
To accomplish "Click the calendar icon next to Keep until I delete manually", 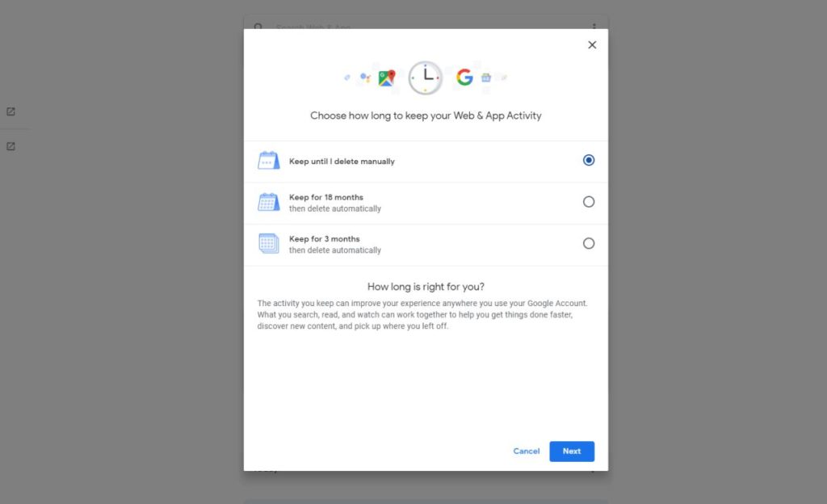I will pyautogui.click(x=269, y=160).
